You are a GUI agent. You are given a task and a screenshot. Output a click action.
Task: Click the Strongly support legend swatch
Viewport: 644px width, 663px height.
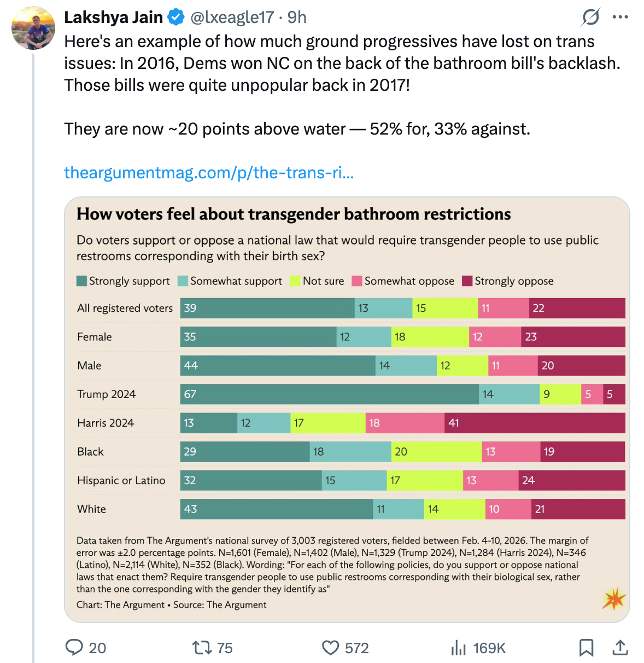click(82, 281)
